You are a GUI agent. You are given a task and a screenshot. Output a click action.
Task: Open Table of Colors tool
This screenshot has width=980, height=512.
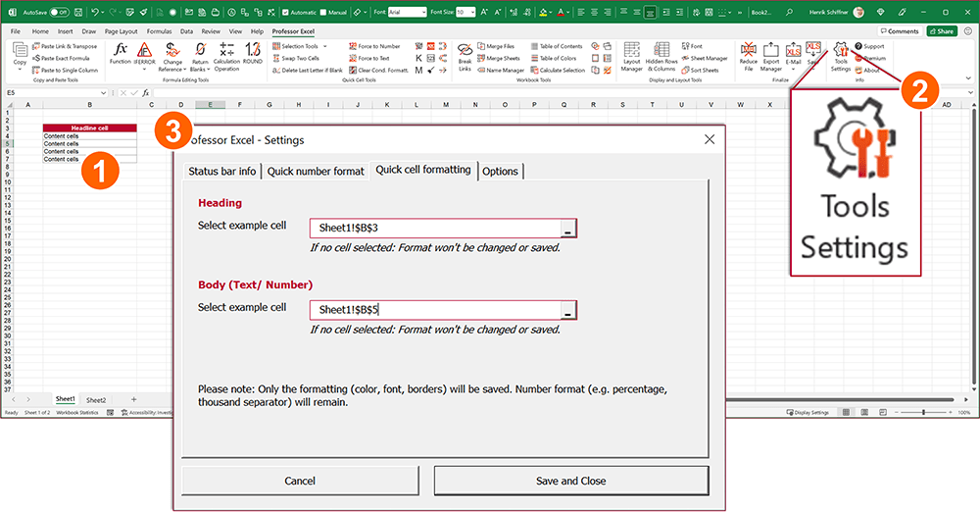pyautogui.click(x=553, y=58)
